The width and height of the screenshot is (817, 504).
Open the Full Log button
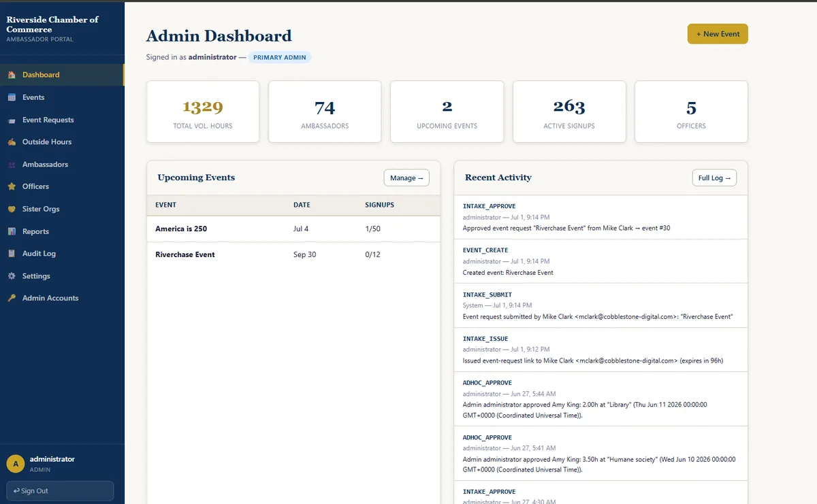click(x=714, y=178)
